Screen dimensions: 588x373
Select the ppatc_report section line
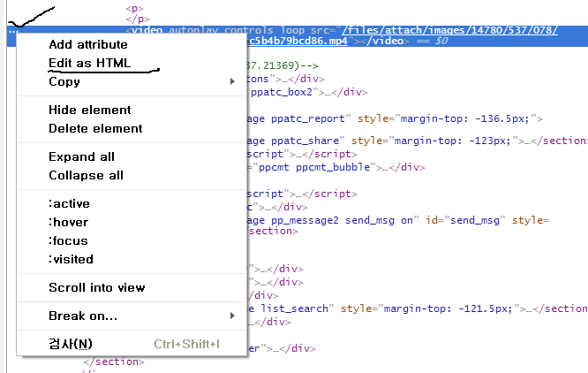point(395,119)
